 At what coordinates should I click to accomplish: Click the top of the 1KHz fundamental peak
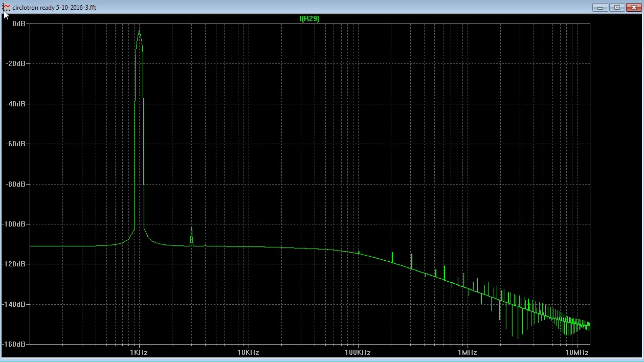click(x=139, y=31)
